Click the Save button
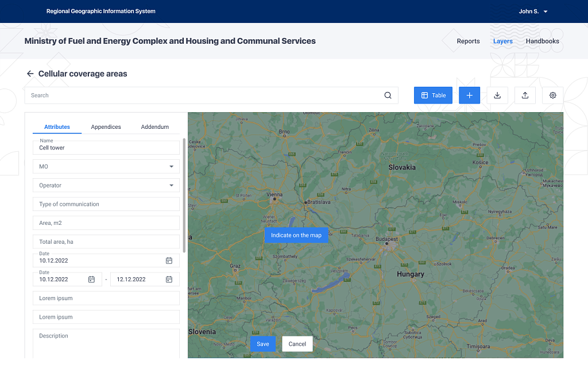 (x=263, y=344)
